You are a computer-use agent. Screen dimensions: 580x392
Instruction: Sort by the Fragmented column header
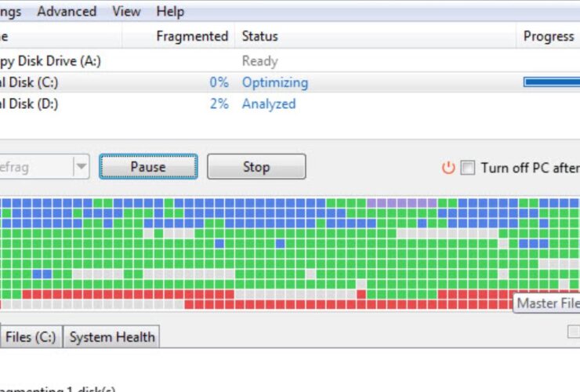click(x=192, y=36)
